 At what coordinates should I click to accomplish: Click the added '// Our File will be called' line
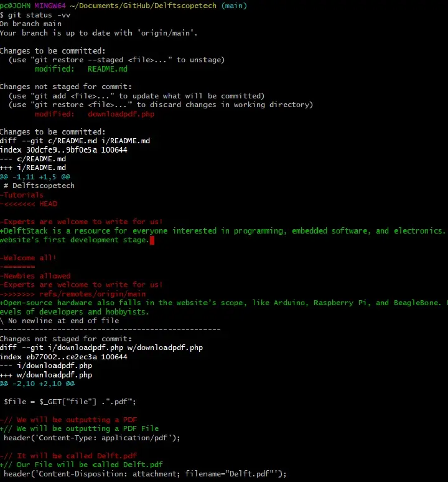[x=82, y=465]
